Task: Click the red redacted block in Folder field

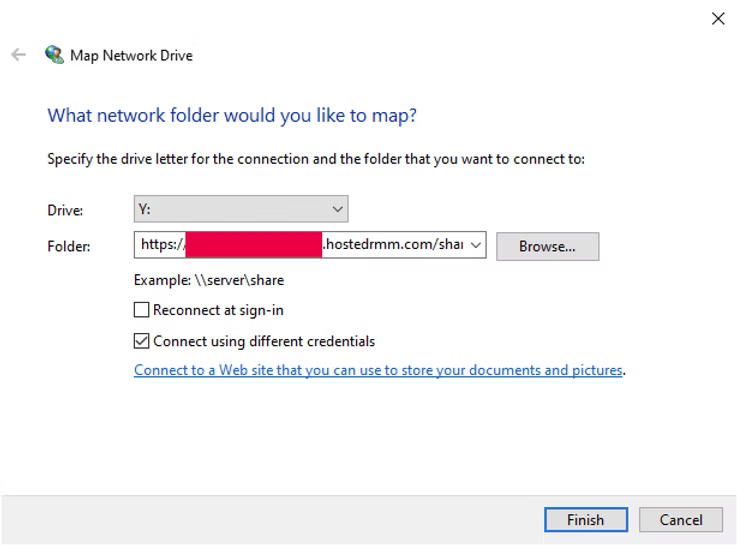Action: tap(254, 245)
